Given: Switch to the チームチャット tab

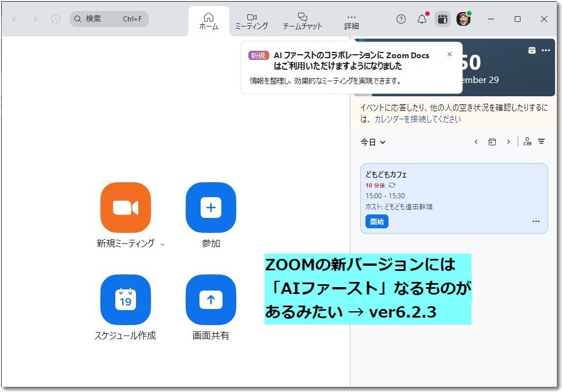Looking at the screenshot, I should pyautogui.click(x=303, y=21).
